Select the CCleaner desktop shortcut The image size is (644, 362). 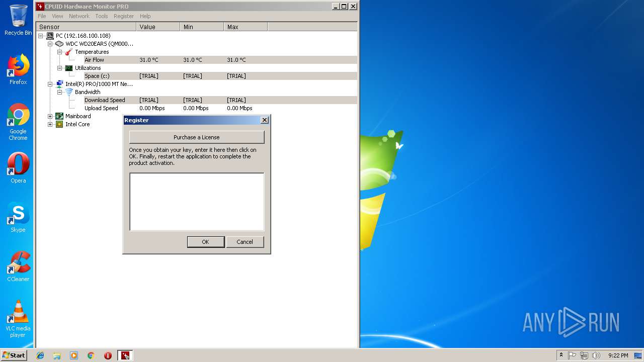[18, 266]
